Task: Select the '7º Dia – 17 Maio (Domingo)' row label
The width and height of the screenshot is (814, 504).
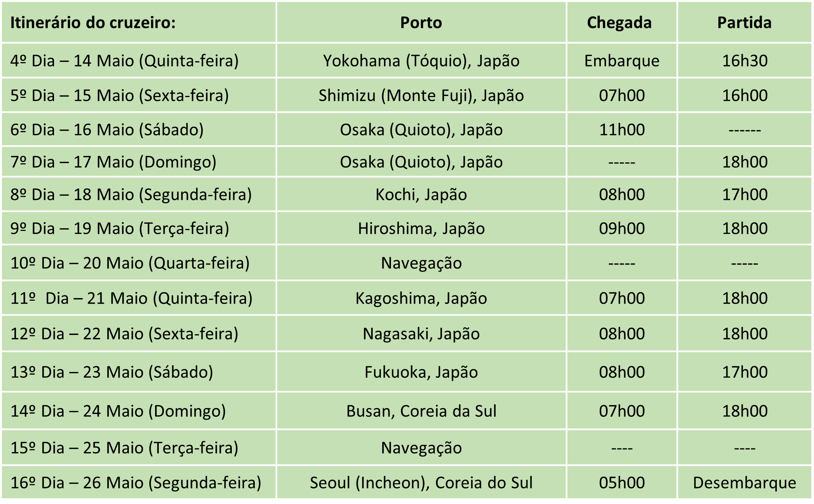Action: coord(113,162)
